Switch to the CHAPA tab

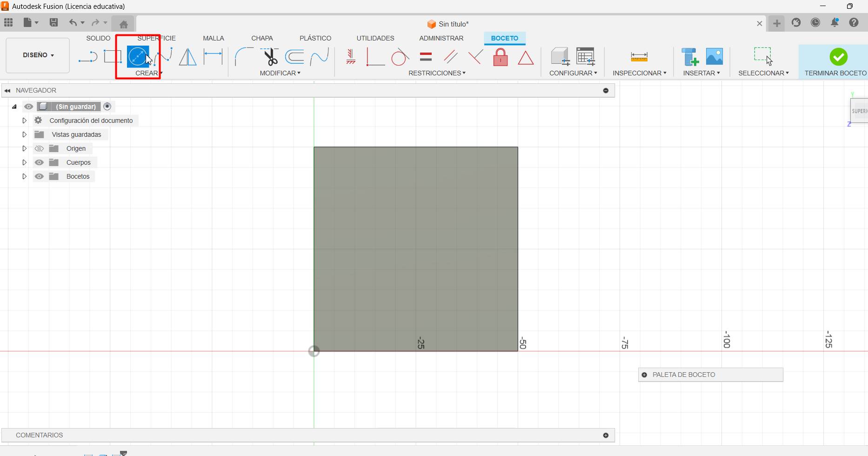(x=262, y=38)
